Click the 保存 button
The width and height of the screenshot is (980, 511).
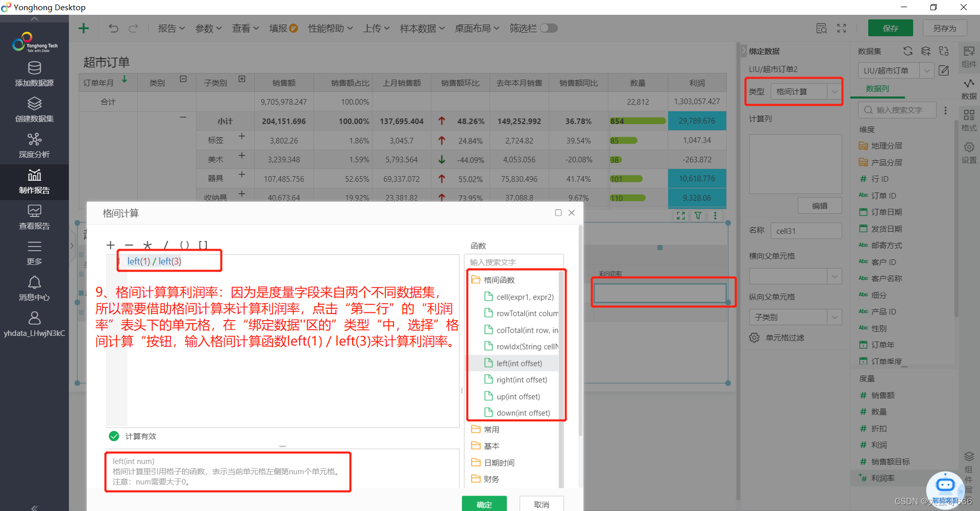click(x=891, y=28)
